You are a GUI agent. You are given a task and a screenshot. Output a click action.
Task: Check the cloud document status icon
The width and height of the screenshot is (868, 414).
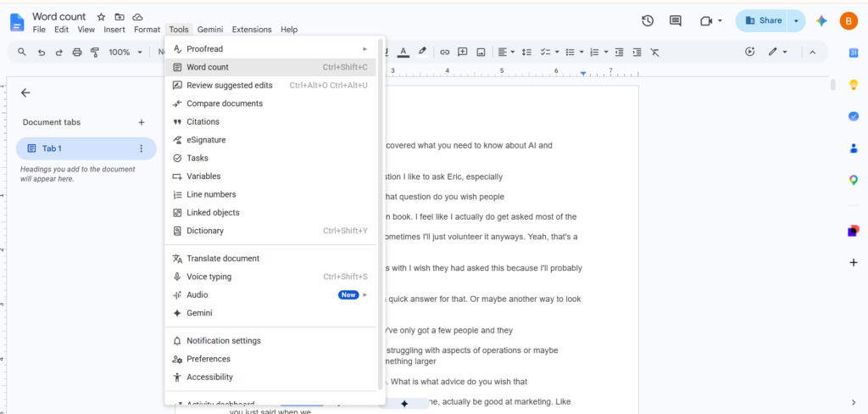pyautogui.click(x=137, y=17)
